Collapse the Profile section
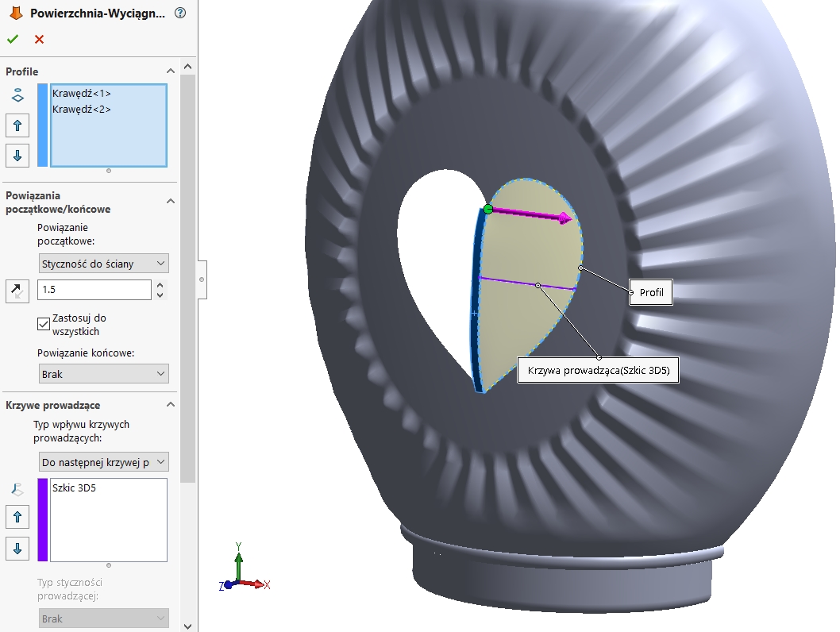 pyautogui.click(x=171, y=71)
